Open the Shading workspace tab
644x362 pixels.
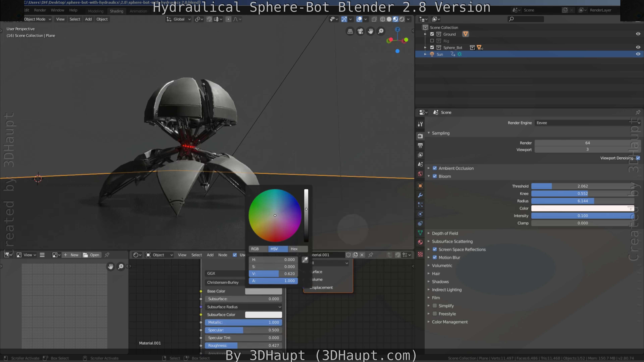117,11
